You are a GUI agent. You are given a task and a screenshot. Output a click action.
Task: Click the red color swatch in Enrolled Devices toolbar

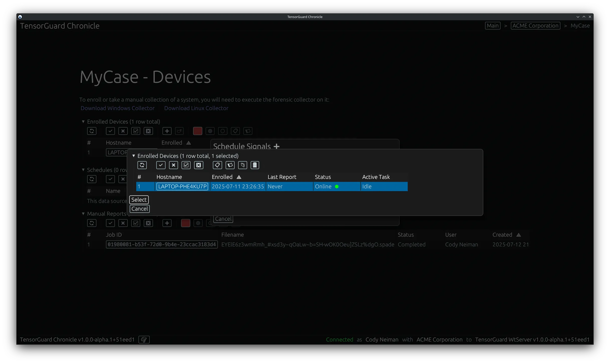point(197,131)
